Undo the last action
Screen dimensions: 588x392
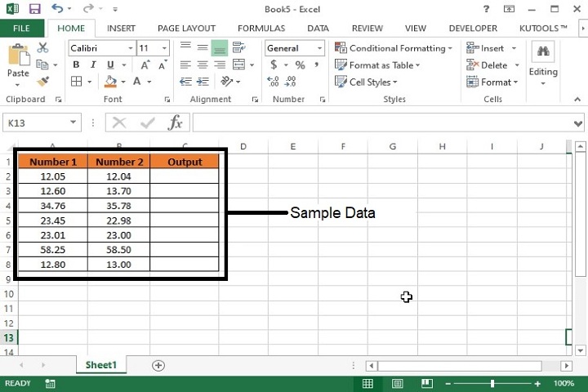(x=57, y=8)
